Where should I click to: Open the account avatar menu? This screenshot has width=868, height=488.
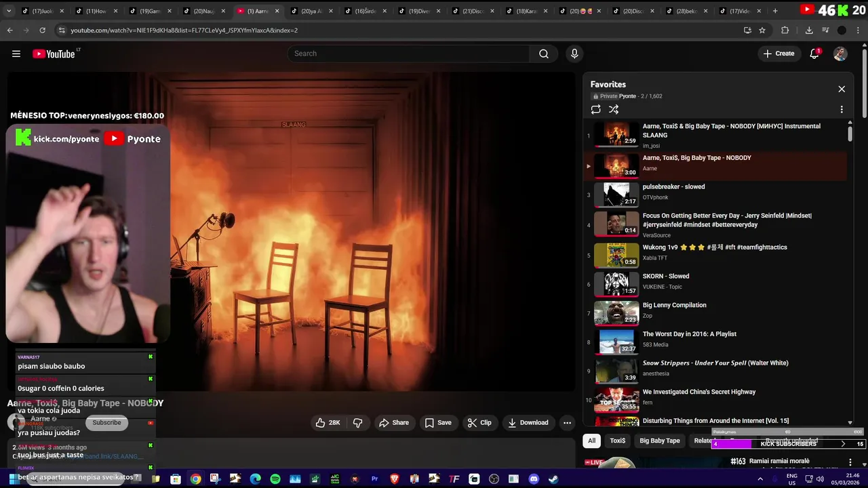click(x=840, y=54)
